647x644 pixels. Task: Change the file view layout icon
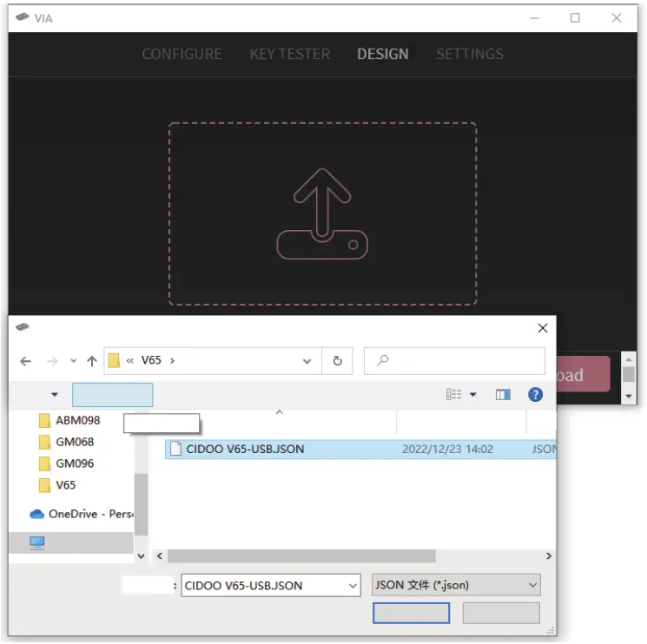453,394
